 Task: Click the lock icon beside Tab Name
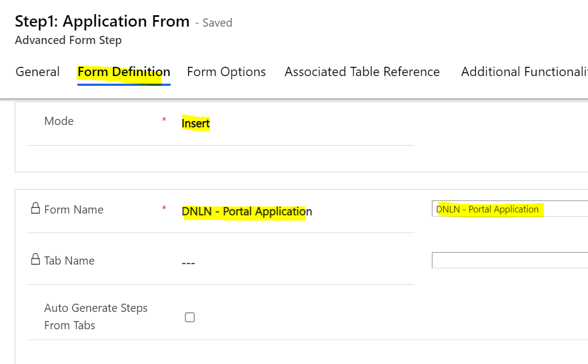pos(35,260)
